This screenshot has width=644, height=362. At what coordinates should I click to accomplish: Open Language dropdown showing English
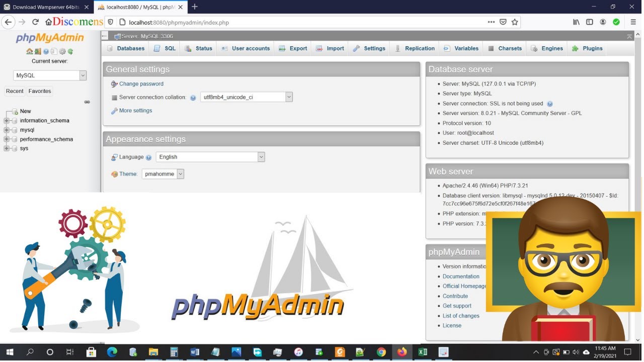210,157
